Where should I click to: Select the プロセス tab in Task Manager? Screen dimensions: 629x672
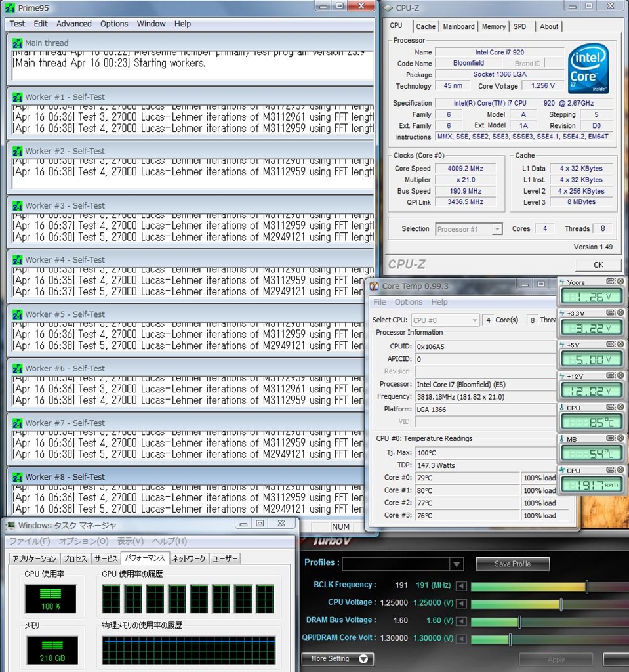pos(75,558)
